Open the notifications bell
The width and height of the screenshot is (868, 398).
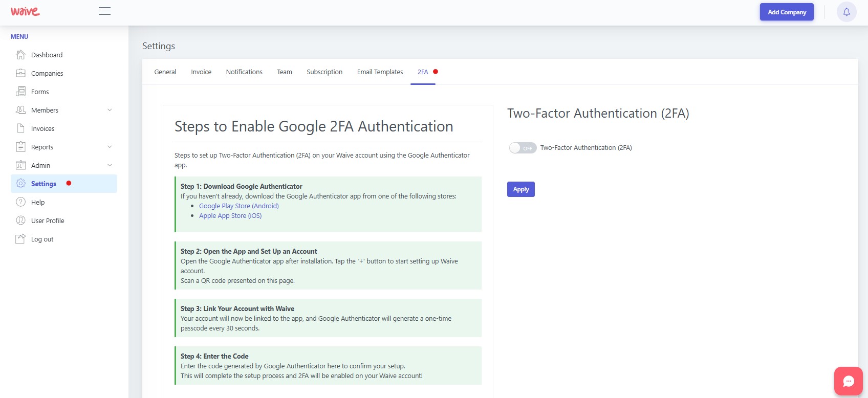[x=847, y=12]
